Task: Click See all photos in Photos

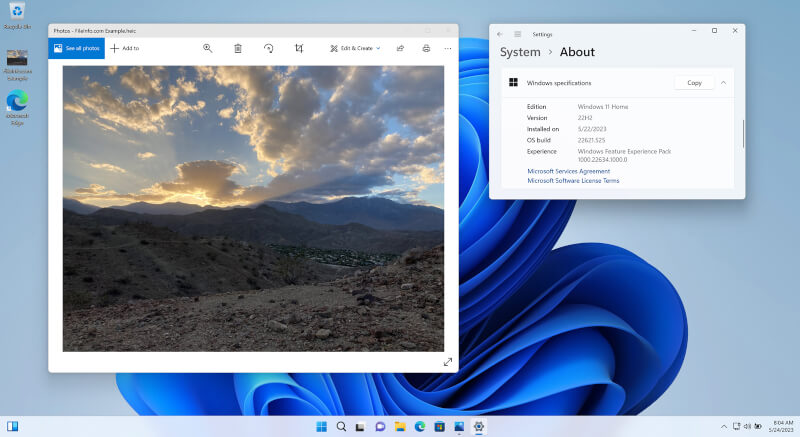Action: pos(77,48)
